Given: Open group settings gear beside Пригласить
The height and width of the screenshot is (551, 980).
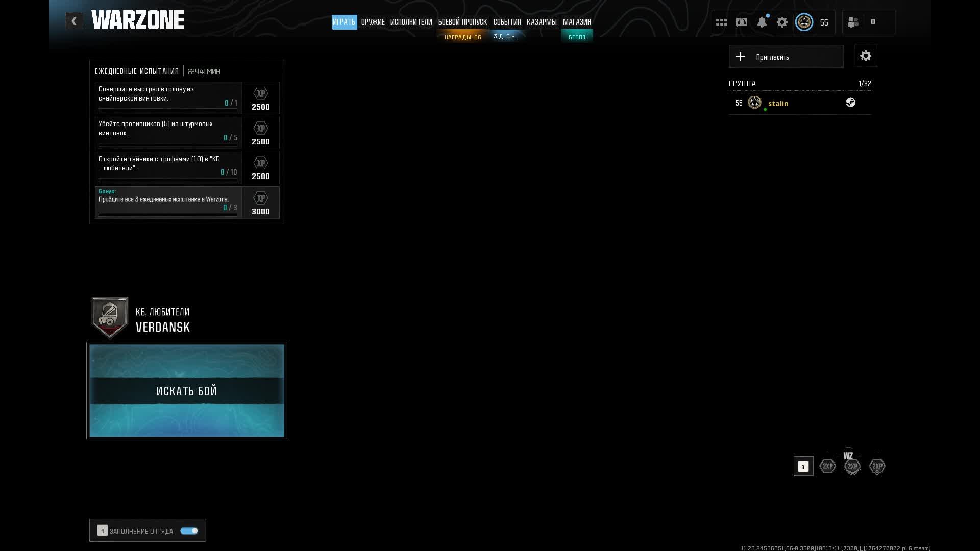Looking at the screenshot, I should click(x=866, y=56).
